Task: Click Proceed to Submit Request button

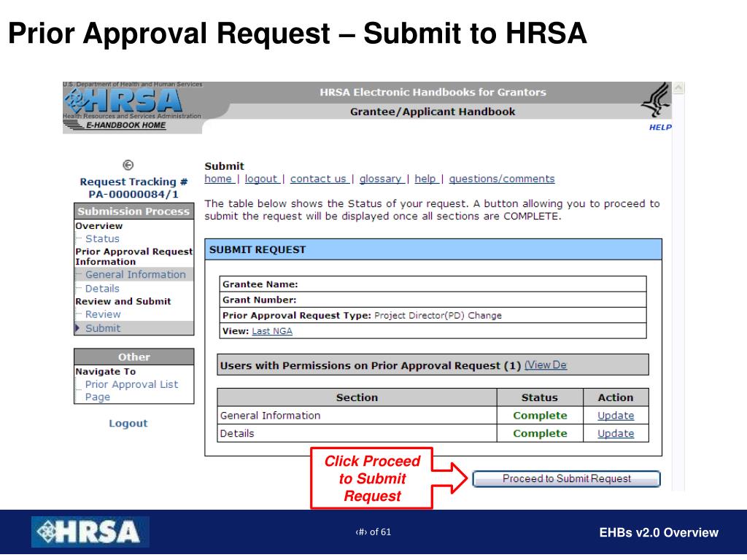Action: (x=566, y=478)
